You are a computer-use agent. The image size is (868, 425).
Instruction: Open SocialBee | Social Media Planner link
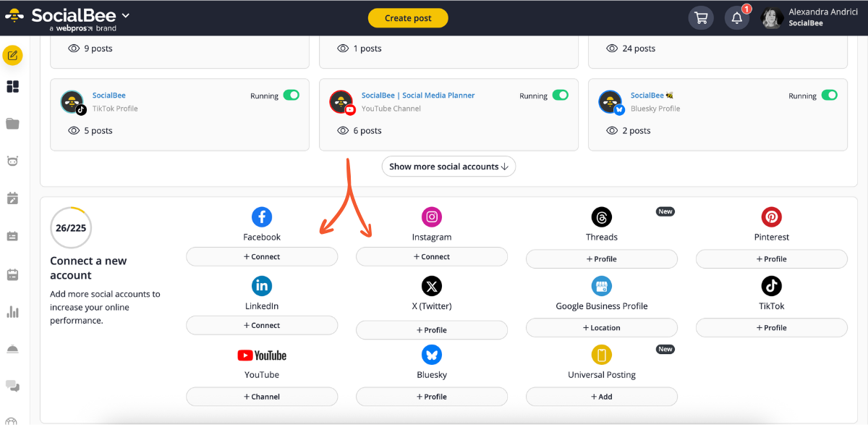pyautogui.click(x=418, y=96)
